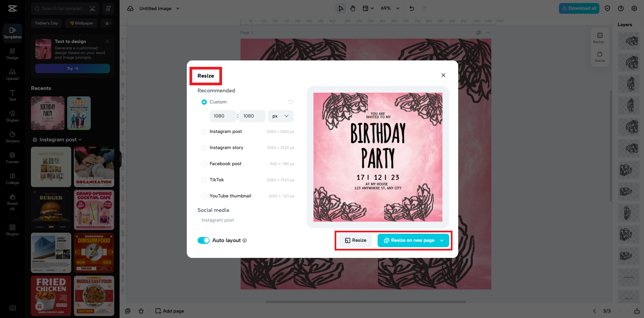
Task: Click the width input field showing 1080
Action: (x=222, y=116)
